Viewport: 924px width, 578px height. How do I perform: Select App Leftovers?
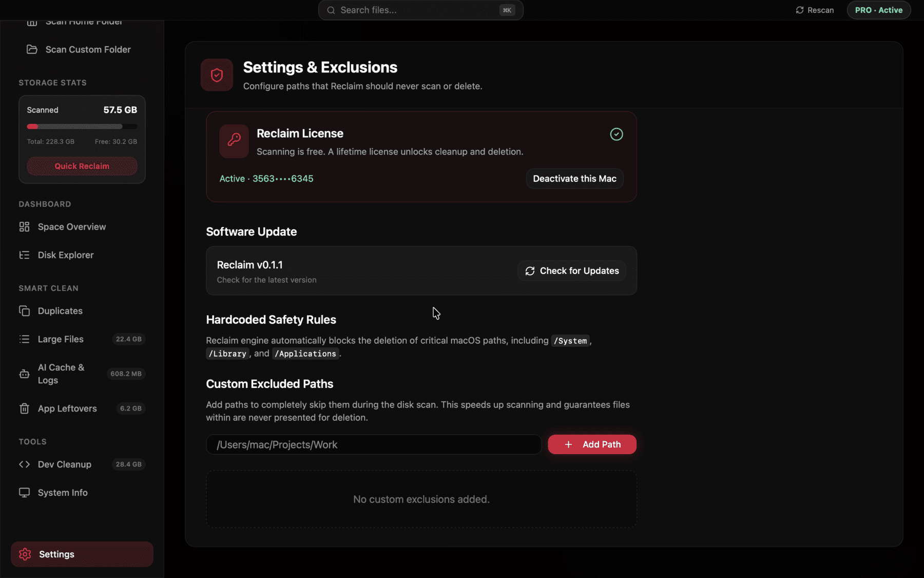tap(82, 408)
